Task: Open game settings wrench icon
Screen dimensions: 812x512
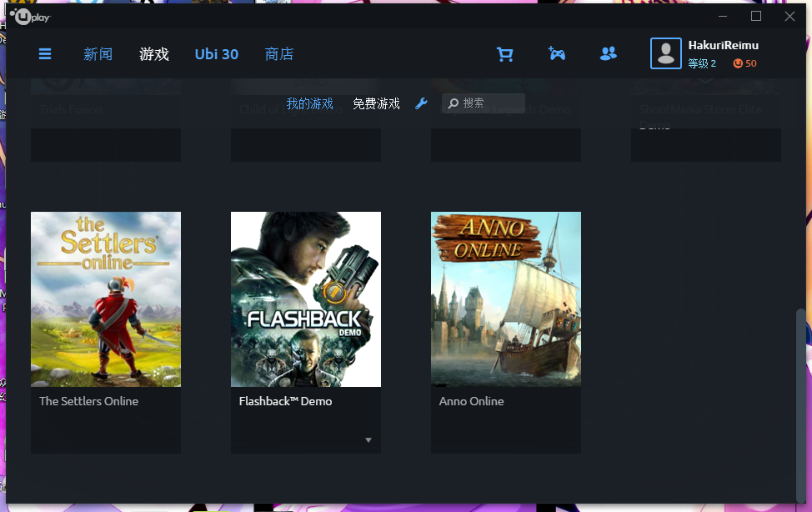Action: pos(421,103)
